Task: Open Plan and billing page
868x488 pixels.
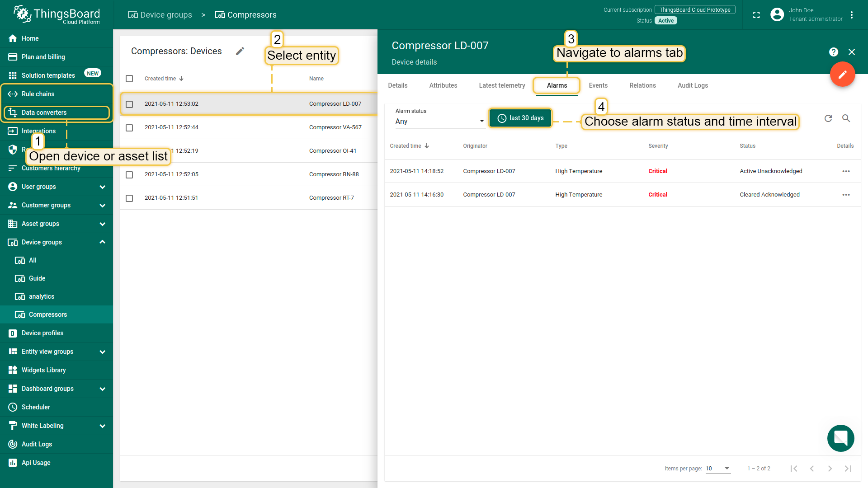Action: [x=57, y=57]
